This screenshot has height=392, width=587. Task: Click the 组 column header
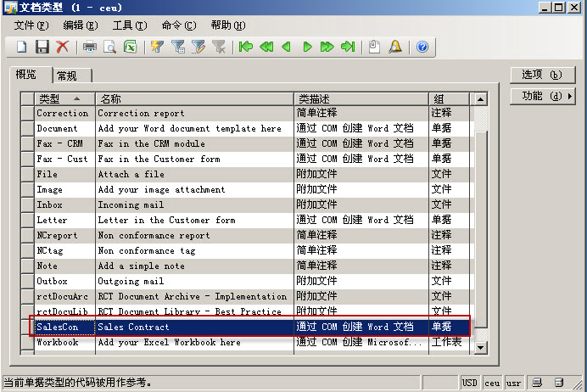coord(449,98)
